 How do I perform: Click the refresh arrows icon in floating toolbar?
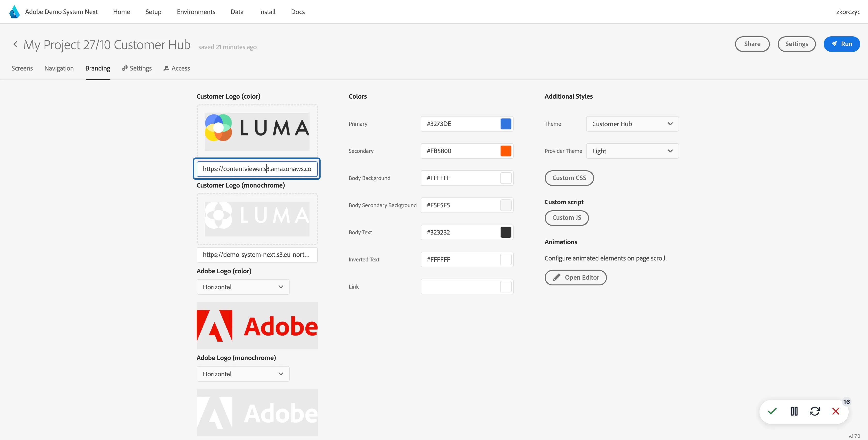(x=815, y=411)
